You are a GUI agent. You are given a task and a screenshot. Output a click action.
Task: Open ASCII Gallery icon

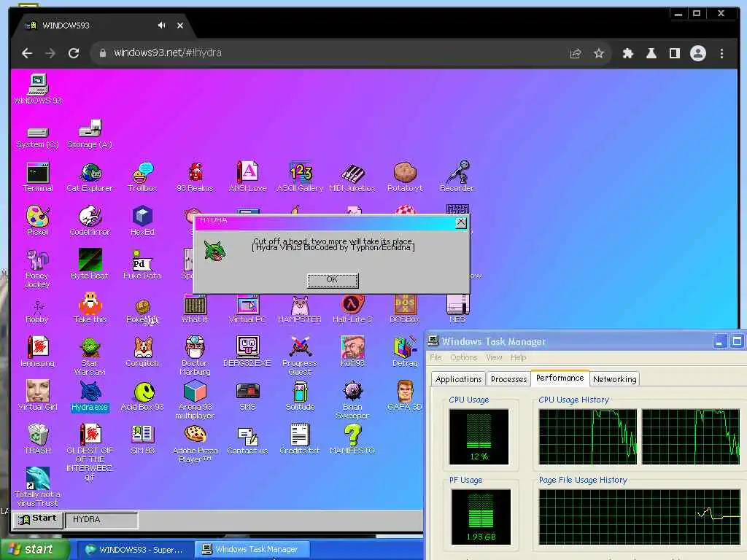(300, 177)
